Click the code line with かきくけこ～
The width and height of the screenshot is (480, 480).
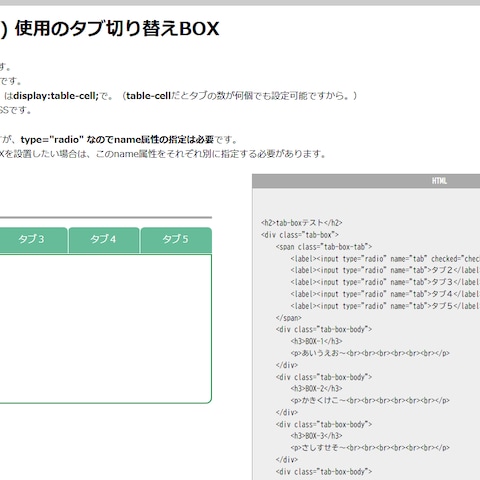tap(370, 400)
